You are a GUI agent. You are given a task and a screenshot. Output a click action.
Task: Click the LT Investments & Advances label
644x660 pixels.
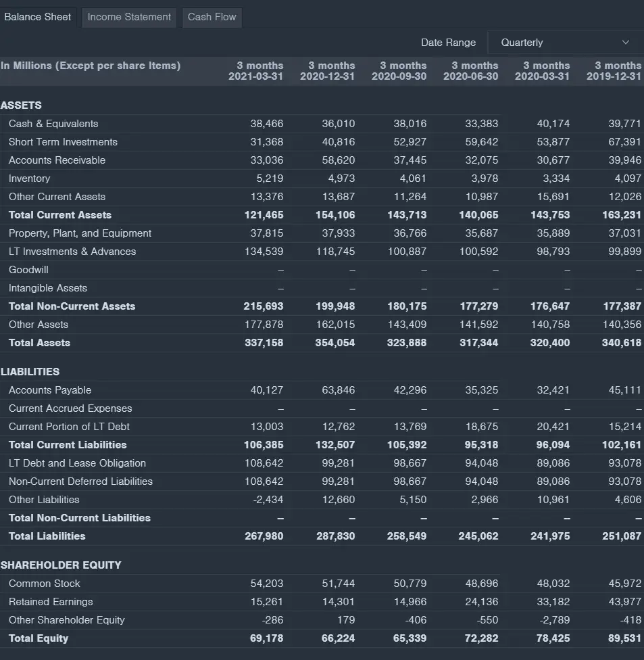click(x=72, y=252)
